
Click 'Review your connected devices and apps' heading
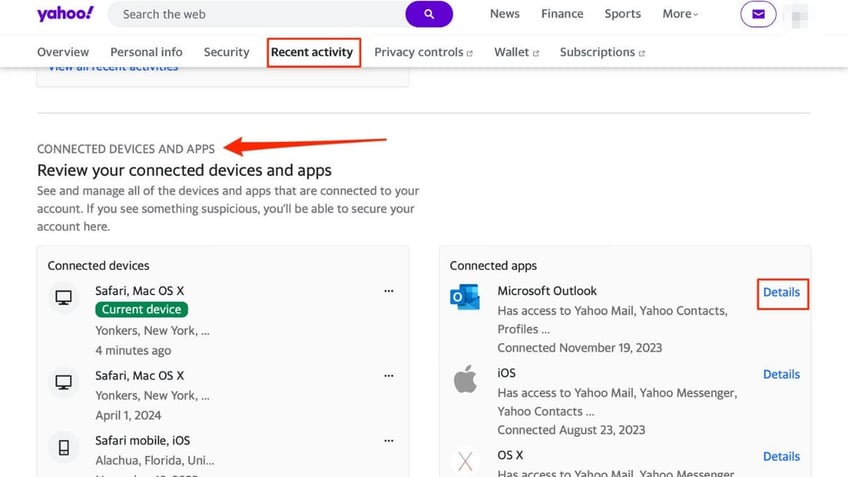[184, 170]
